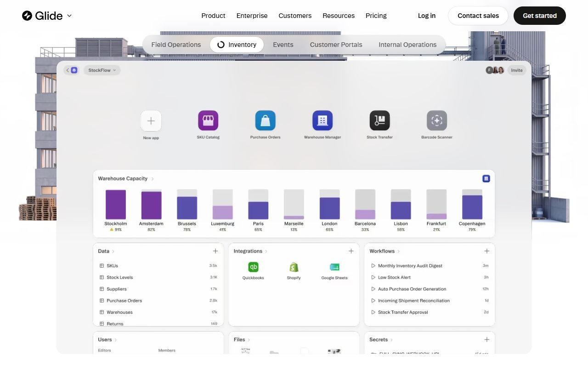Click the Warehouse Capacity blue table icon
The height and width of the screenshot is (368, 588).
tap(486, 178)
